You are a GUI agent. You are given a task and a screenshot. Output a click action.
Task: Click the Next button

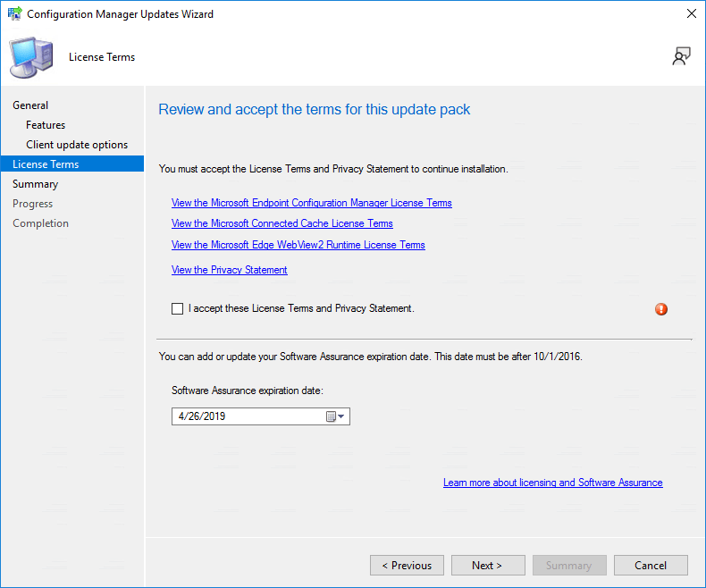pos(488,565)
